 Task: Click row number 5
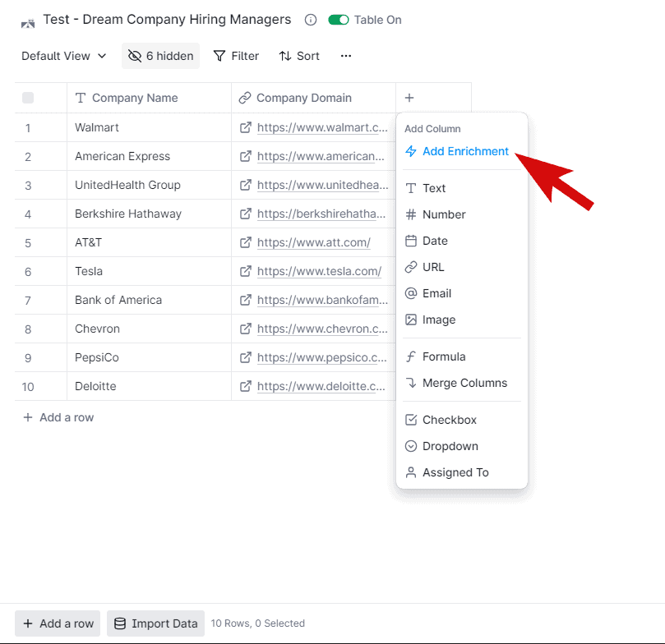pos(28,243)
